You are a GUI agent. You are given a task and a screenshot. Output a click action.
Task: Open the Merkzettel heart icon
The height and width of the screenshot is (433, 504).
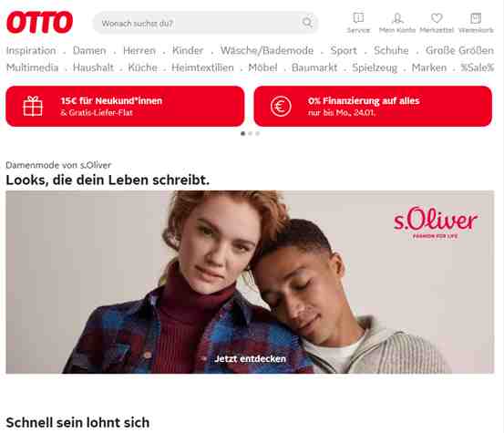click(437, 18)
